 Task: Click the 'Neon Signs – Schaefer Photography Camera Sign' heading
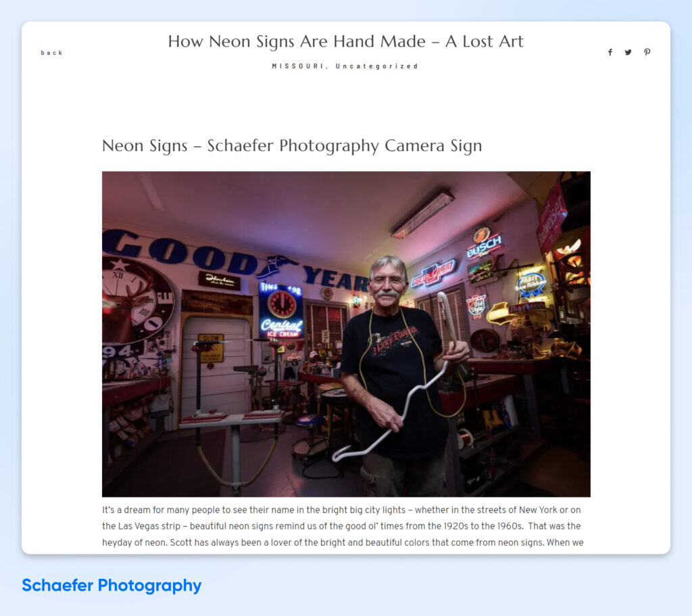pyautogui.click(x=292, y=145)
